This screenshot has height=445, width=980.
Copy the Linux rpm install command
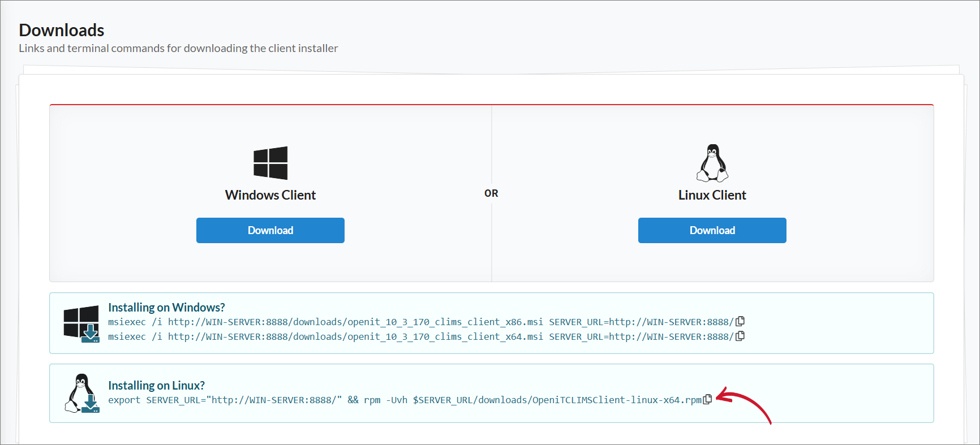tap(707, 399)
